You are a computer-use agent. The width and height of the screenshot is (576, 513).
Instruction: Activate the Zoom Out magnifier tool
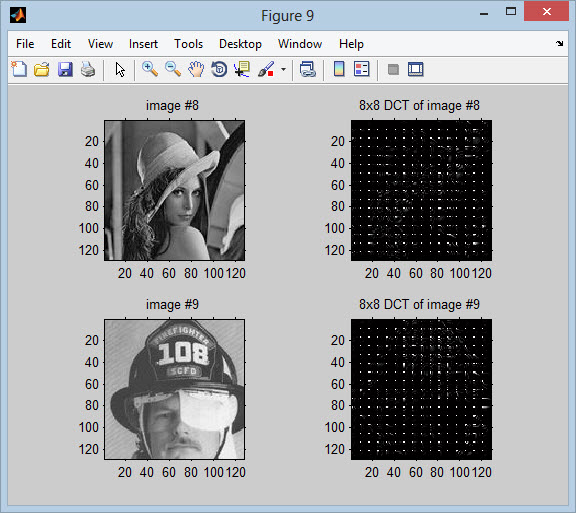(173, 69)
